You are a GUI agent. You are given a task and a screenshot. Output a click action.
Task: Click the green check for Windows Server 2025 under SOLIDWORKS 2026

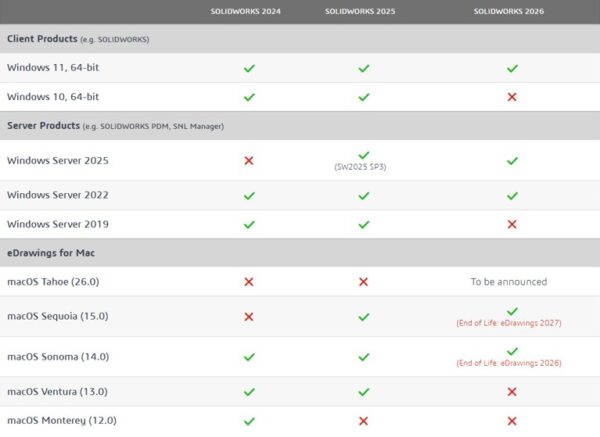pyautogui.click(x=512, y=161)
